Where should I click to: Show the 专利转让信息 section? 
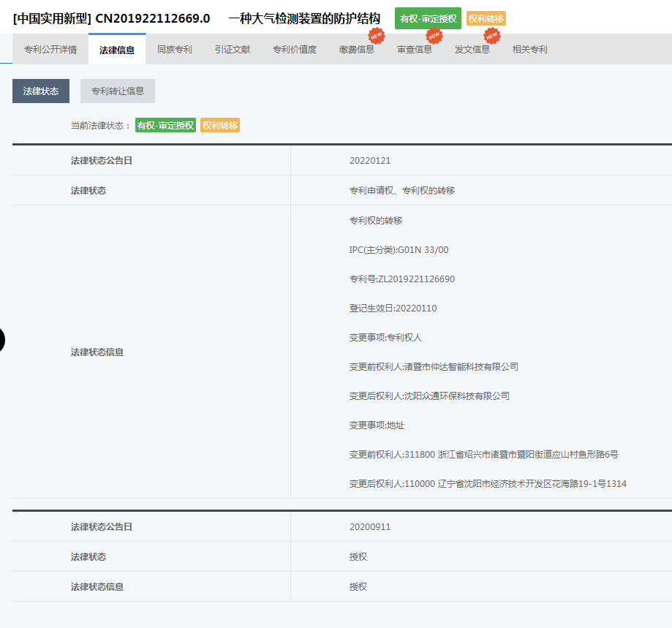tap(118, 91)
